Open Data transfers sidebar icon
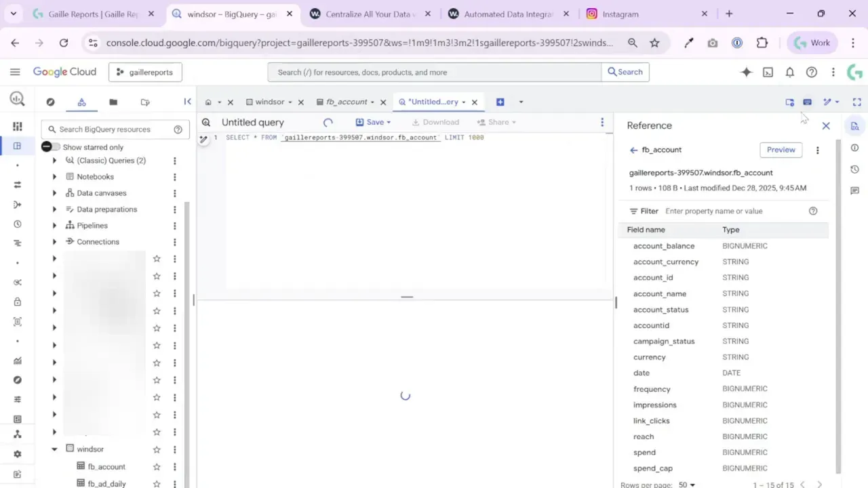 click(x=18, y=184)
